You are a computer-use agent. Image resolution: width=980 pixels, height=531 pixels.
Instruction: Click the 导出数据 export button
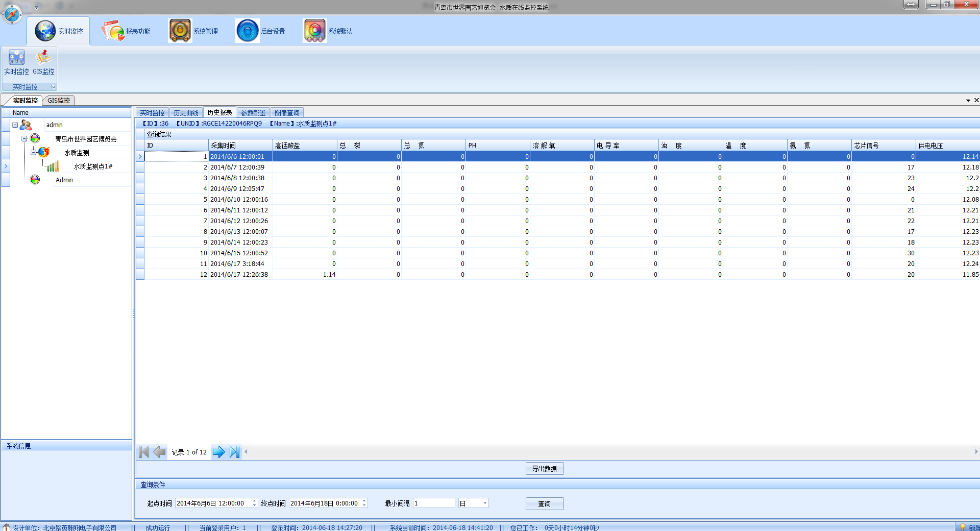(545, 469)
